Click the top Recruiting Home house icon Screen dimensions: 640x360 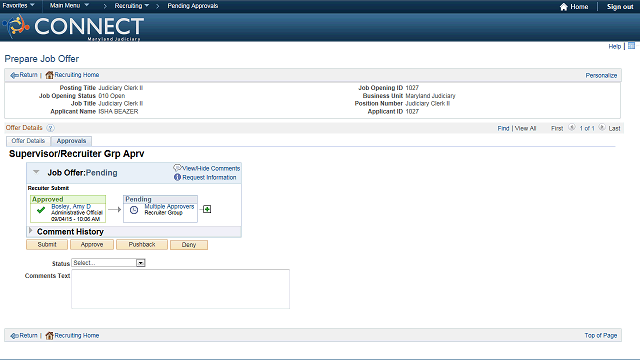49,75
